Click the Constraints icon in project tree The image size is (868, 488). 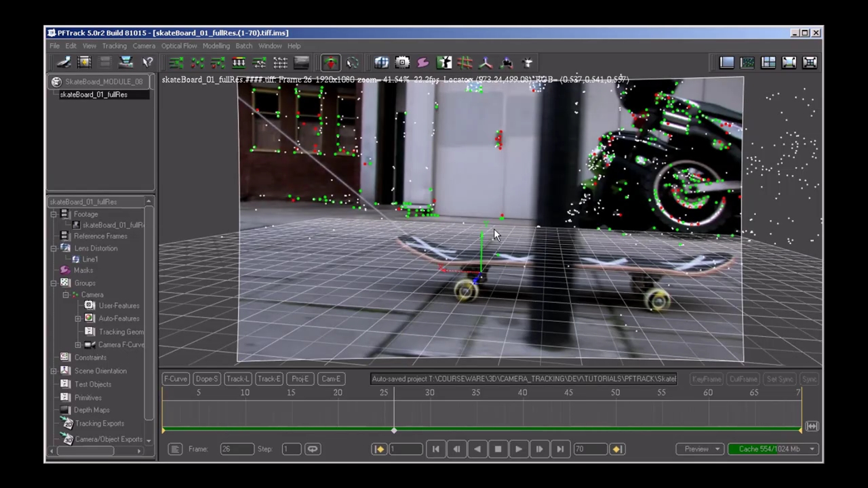pyautogui.click(x=65, y=357)
